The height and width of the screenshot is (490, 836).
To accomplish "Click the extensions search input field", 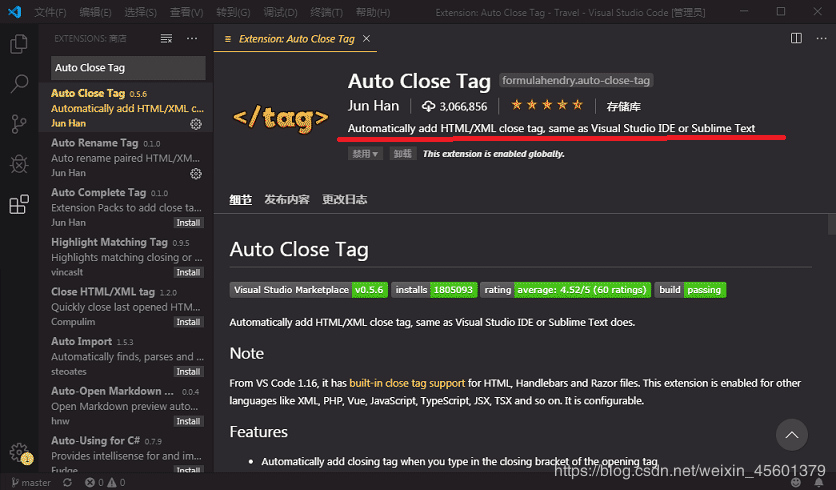I will (x=128, y=68).
